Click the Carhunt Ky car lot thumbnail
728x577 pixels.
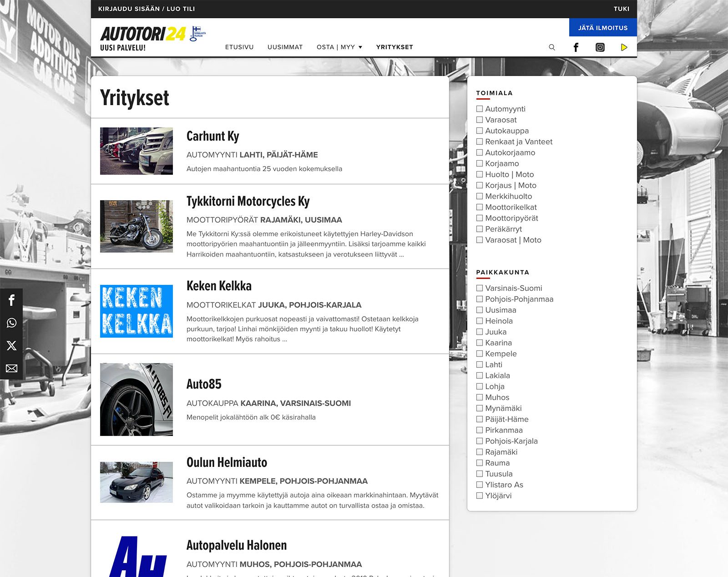136,151
